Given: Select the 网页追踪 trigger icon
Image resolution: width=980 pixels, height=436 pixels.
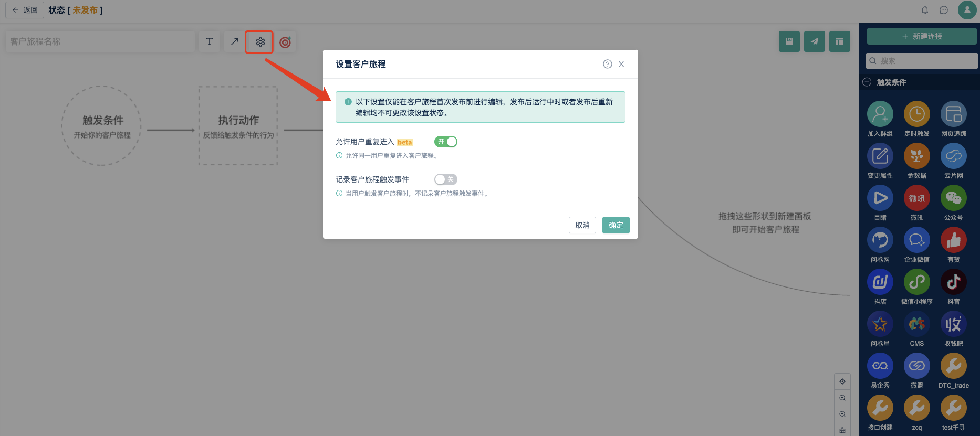Looking at the screenshot, I should tap(954, 114).
